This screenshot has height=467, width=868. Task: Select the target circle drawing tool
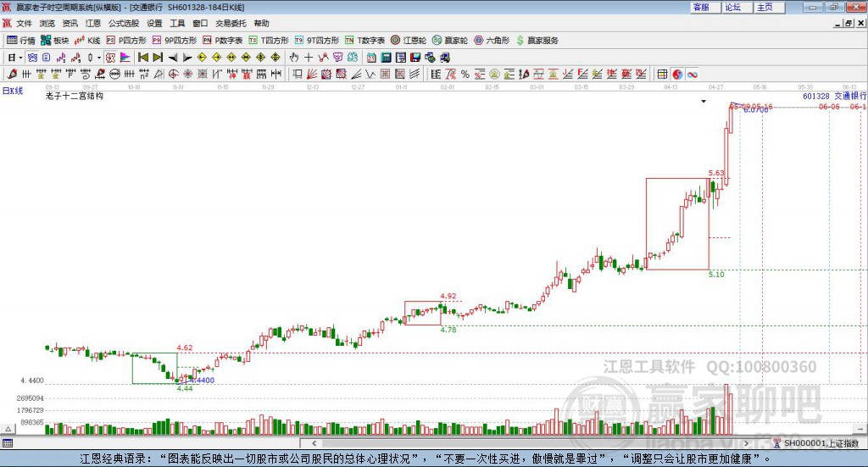[x=173, y=74]
